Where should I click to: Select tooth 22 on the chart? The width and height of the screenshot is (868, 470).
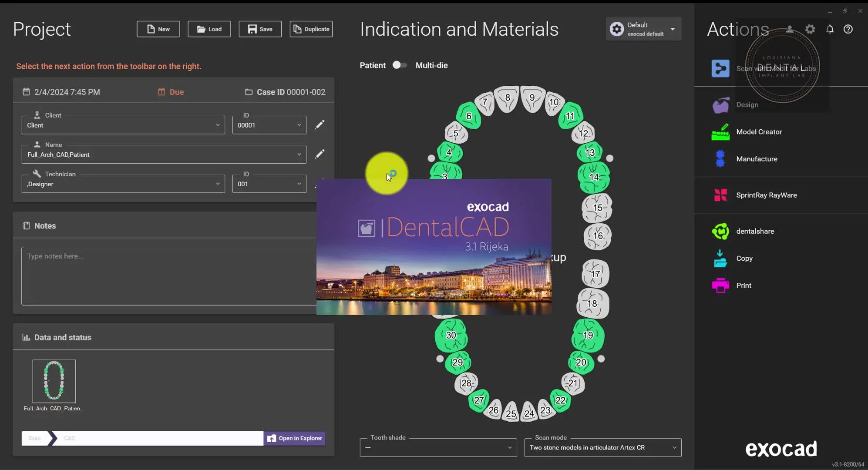(561, 400)
